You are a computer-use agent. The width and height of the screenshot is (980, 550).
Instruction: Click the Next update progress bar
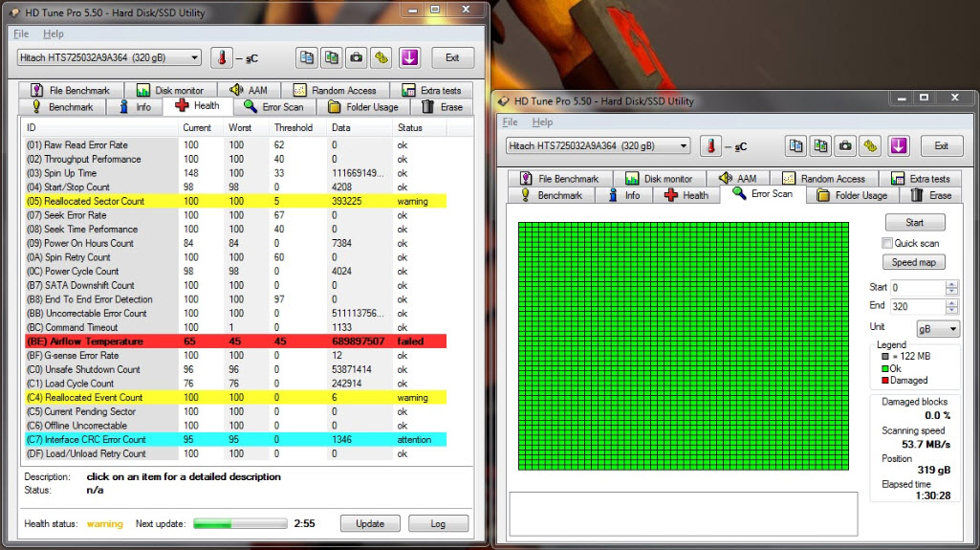[240, 523]
